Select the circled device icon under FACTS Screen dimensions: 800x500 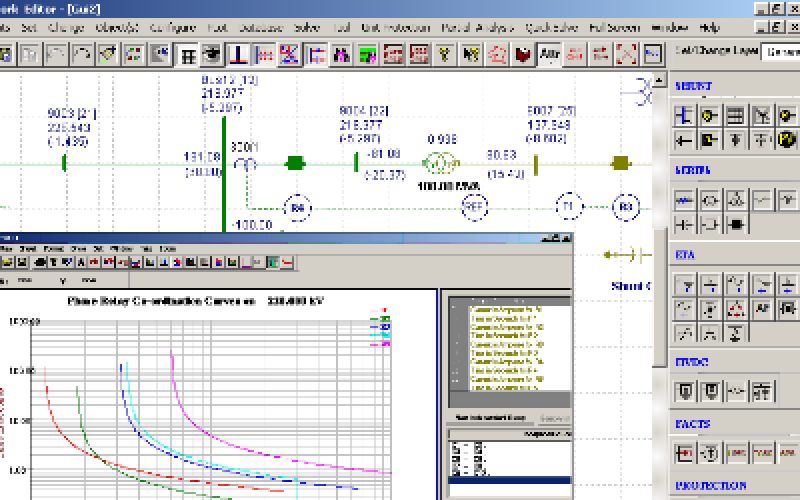pyautogui.click(x=710, y=453)
